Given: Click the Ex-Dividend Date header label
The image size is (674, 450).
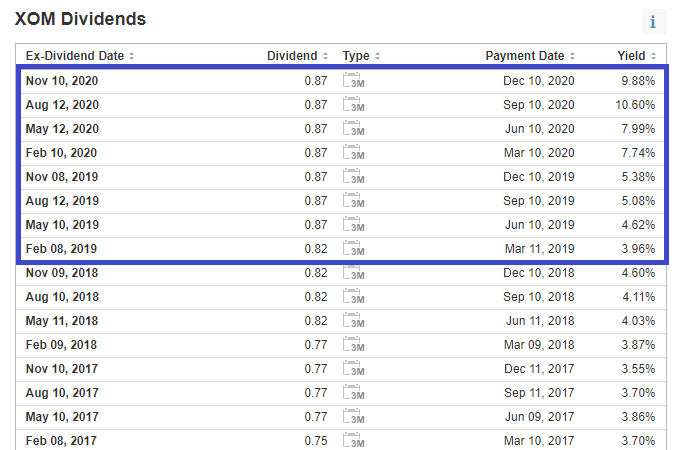Looking at the screenshot, I should pos(75,56).
